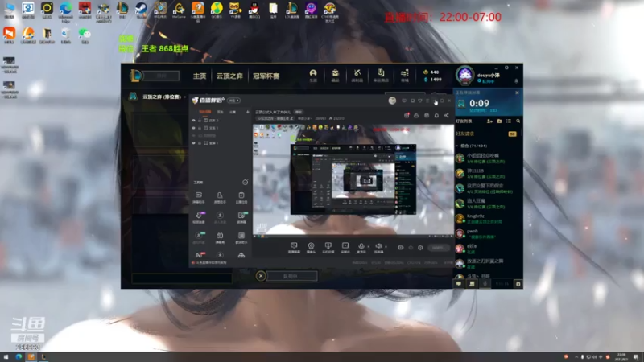Show the hidden third source layer
644x362 pixels.
[193, 135]
